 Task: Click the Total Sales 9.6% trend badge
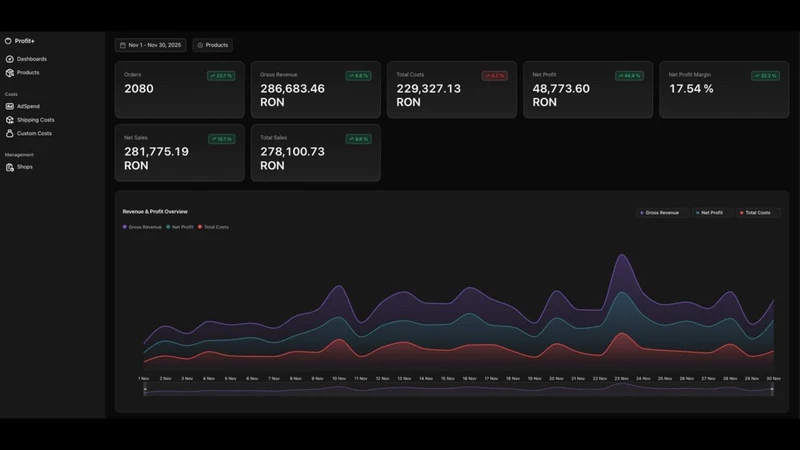358,139
